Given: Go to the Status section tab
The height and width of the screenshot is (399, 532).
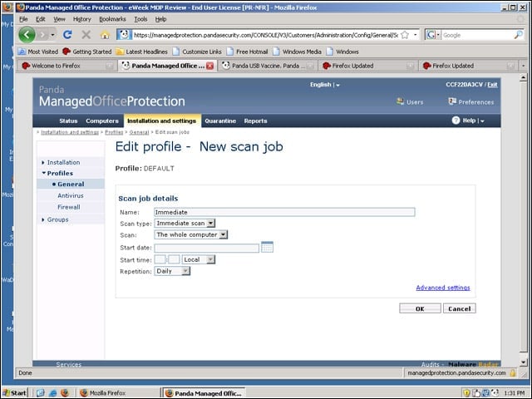Looking at the screenshot, I should click(x=68, y=121).
